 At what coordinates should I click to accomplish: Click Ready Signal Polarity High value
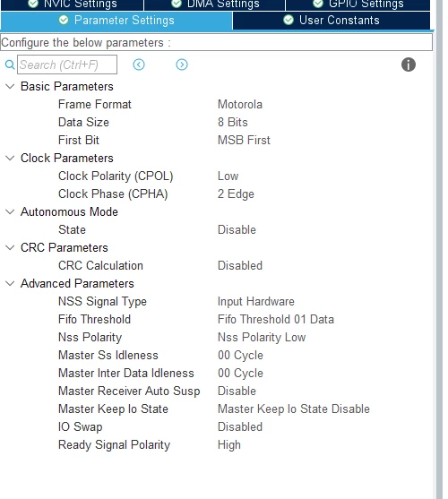[229, 444]
